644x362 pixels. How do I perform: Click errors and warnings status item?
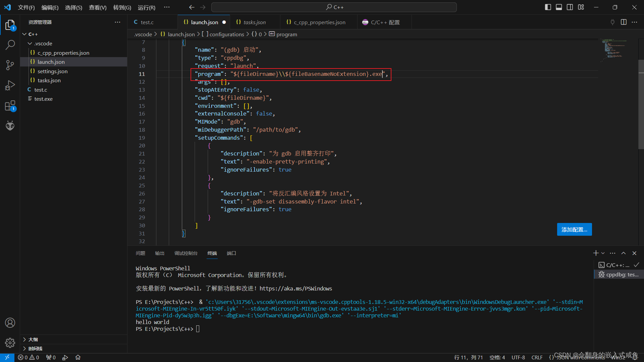click(29, 357)
